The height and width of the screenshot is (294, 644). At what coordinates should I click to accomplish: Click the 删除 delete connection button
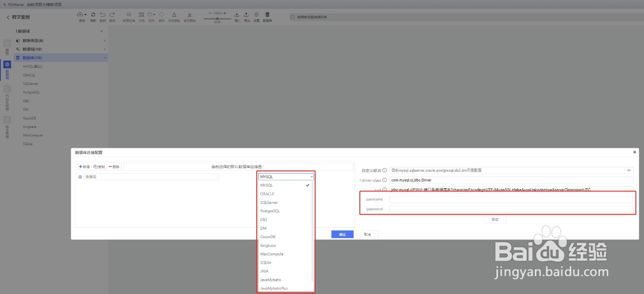114,167
